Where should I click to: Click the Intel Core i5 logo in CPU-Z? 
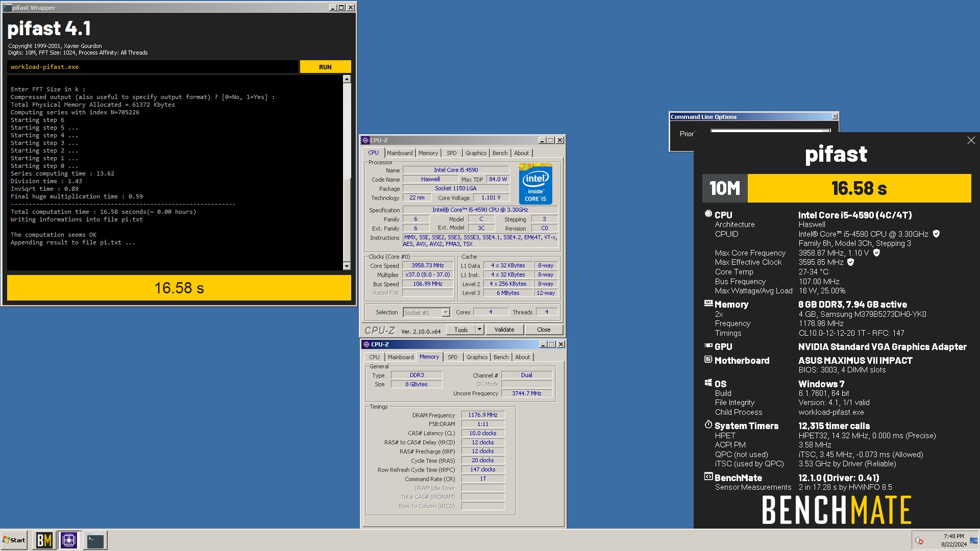[535, 184]
